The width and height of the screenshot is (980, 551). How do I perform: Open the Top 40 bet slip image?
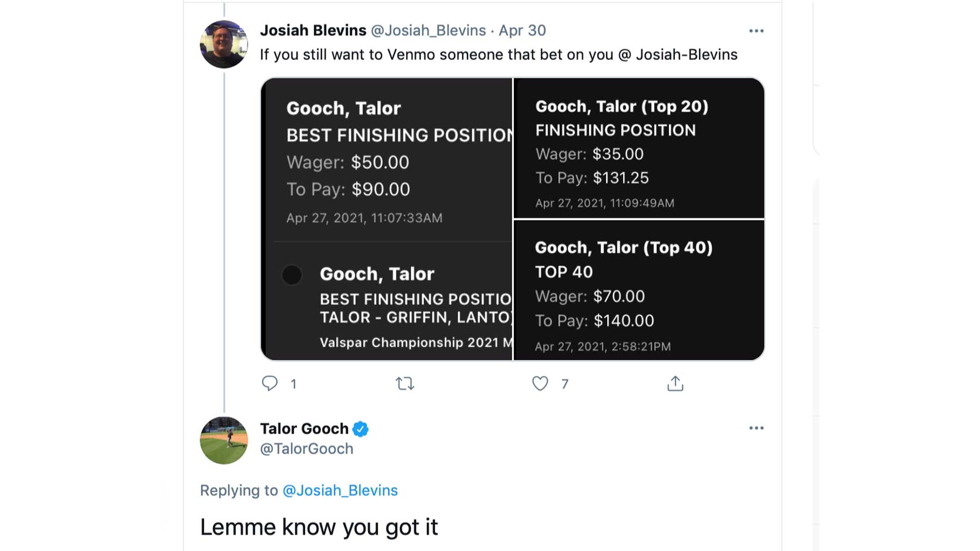coord(639,290)
